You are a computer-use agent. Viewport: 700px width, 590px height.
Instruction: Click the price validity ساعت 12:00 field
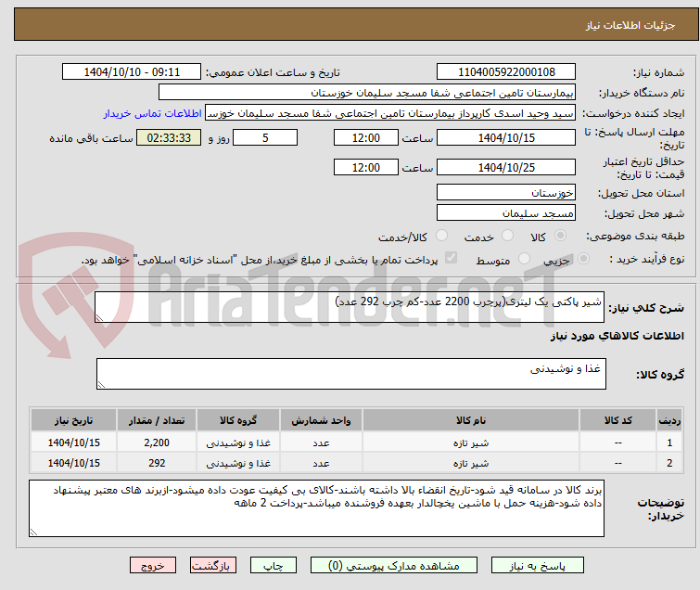[x=365, y=168]
